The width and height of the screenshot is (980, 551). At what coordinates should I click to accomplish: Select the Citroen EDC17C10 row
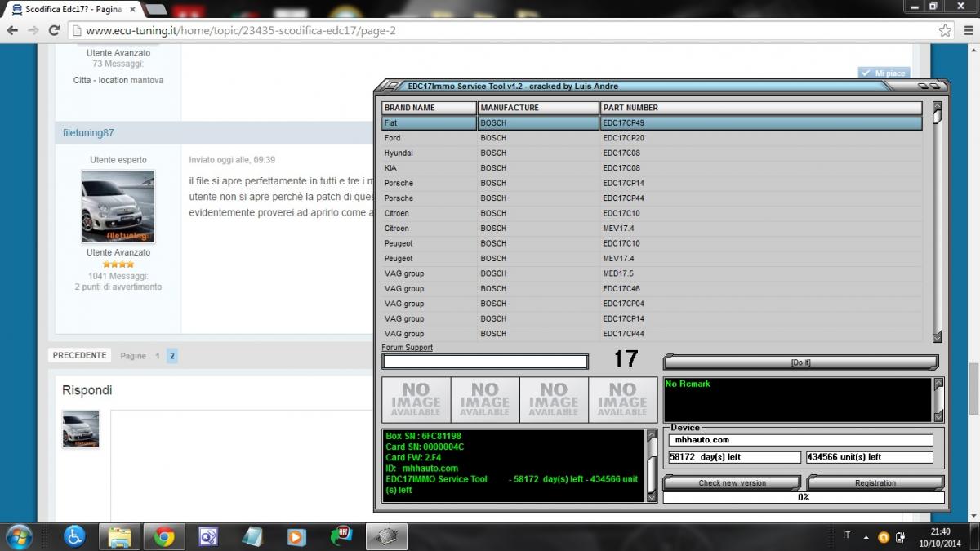[x=652, y=213]
